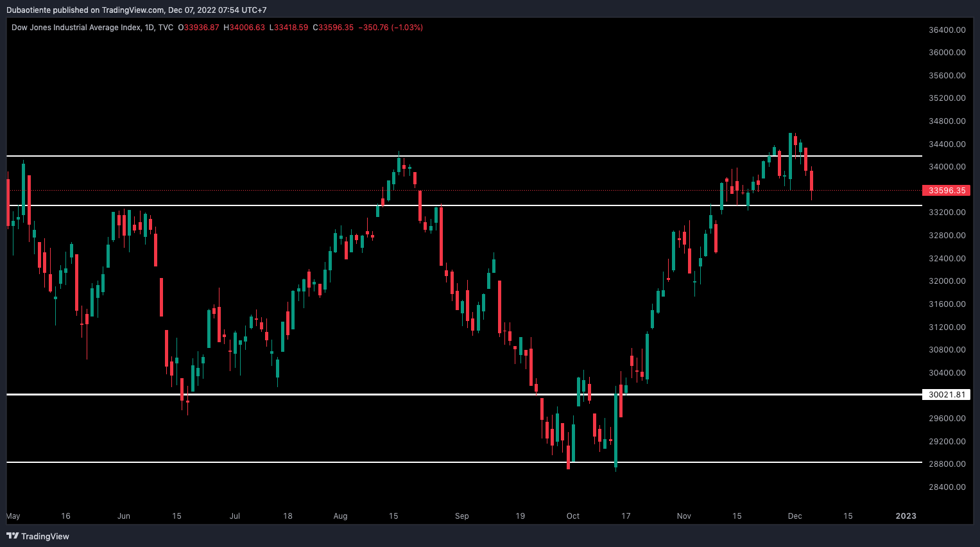This screenshot has width=980, height=547.
Task: Click the 36400.00 price axis label
Action: (947, 30)
